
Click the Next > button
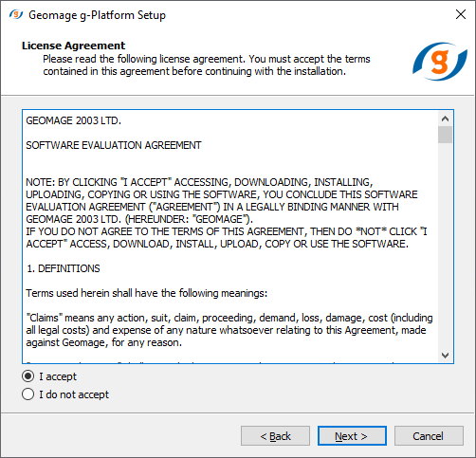pos(352,436)
